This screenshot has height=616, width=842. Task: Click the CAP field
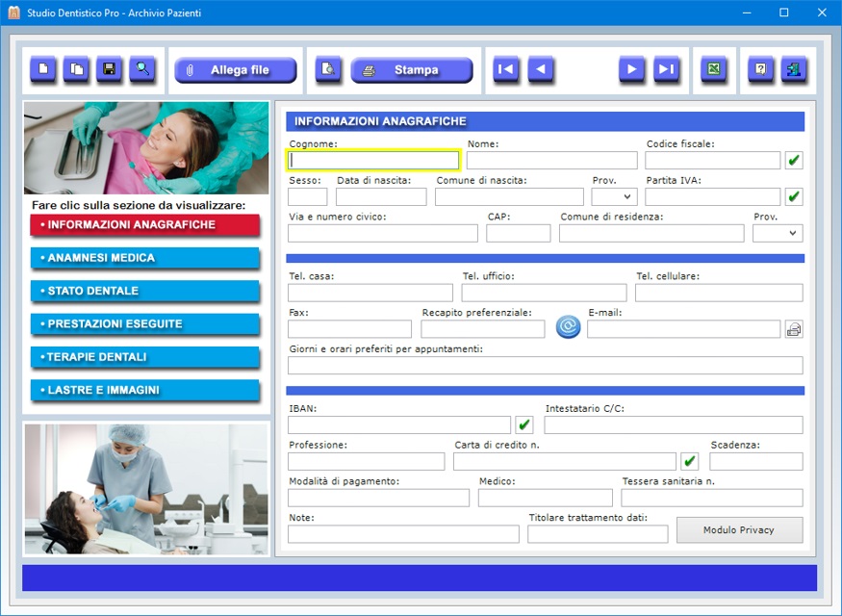[x=519, y=233]
